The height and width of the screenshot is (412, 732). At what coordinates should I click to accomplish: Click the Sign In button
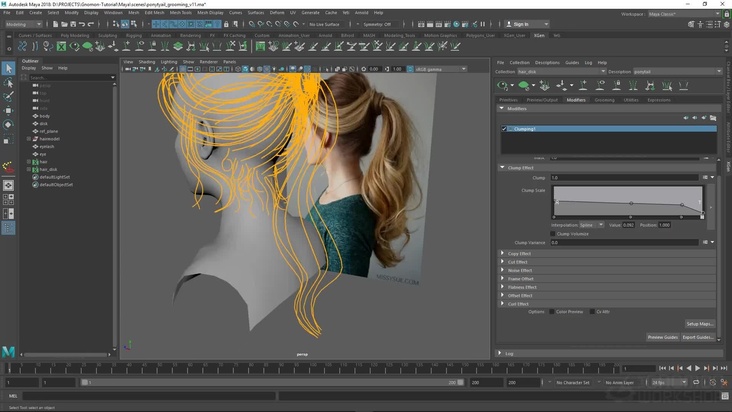tap(528, 24)
